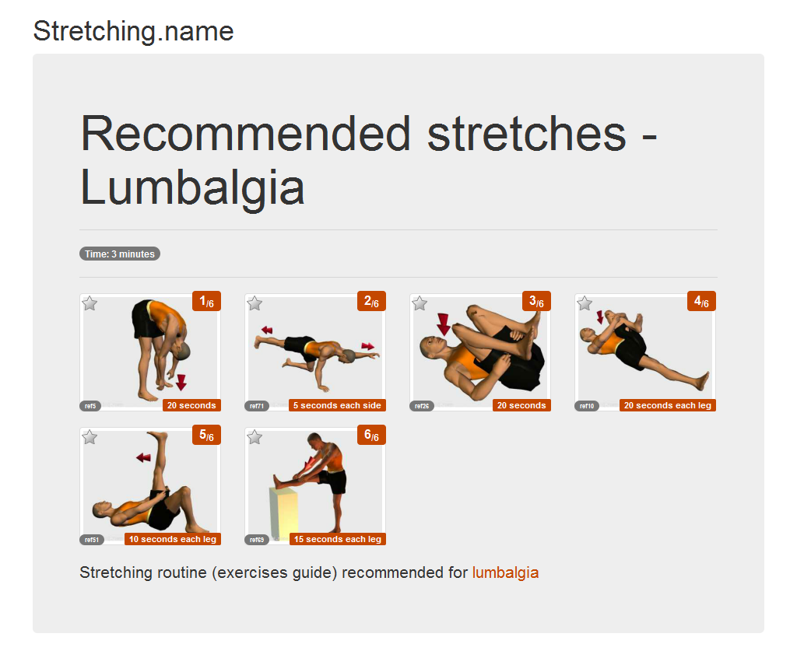Click the 15 seconds each leg label
The height and width of the screenshot is (672, 797).
pos(337,540)
